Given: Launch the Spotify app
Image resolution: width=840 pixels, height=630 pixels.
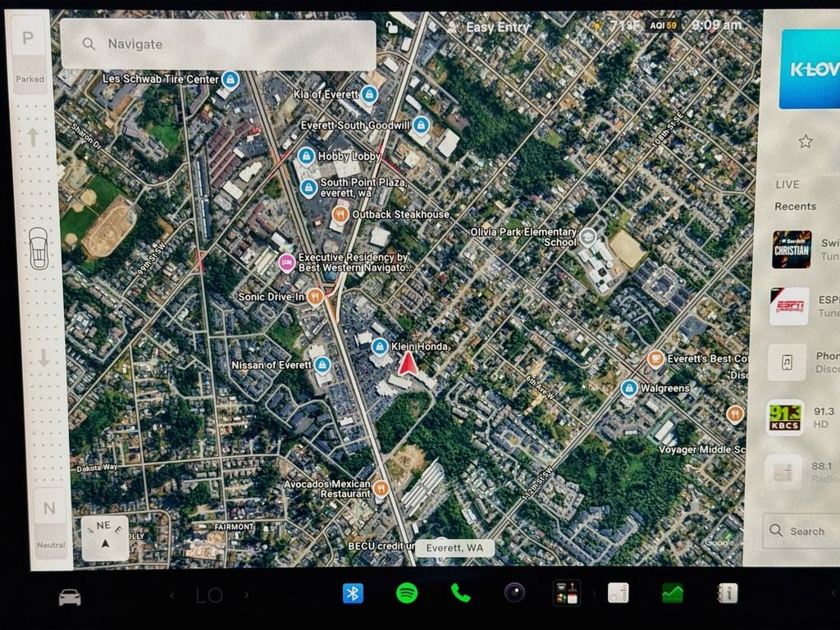Looking at the screenshot, I should [407, 594].
